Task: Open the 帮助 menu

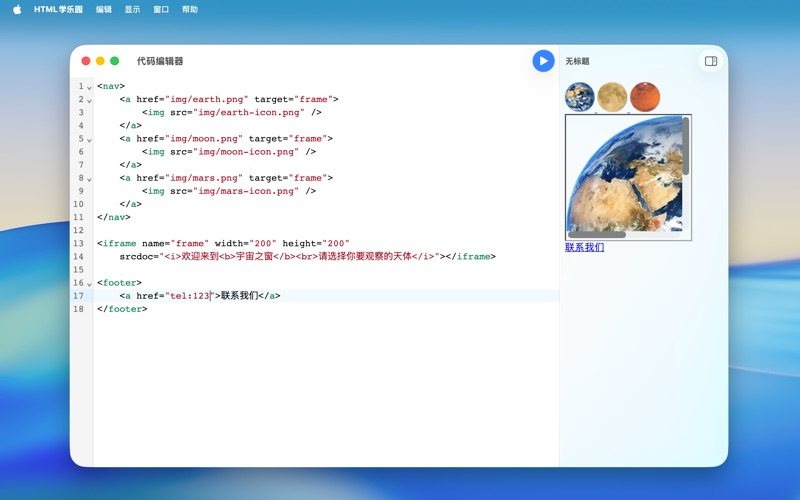Action: tap(190, 9)
